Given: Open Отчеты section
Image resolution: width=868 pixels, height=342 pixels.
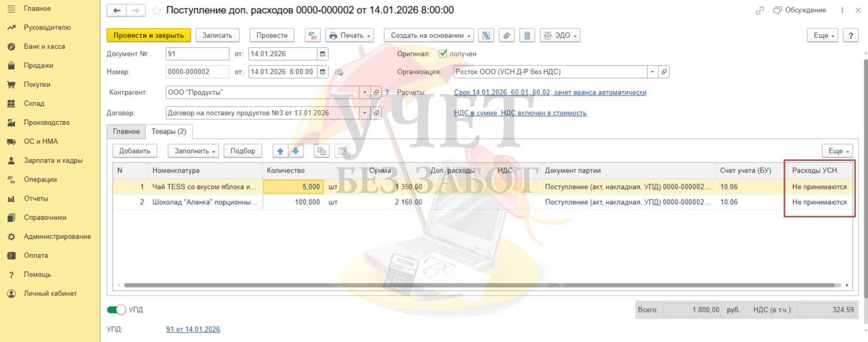Looking at the screenshot, I should [36, 198].
